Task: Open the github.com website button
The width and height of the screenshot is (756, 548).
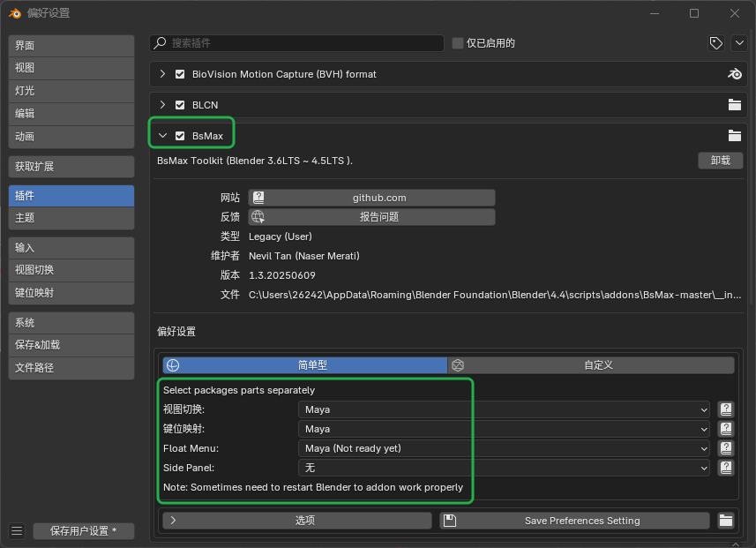Action: click(371, 198)
